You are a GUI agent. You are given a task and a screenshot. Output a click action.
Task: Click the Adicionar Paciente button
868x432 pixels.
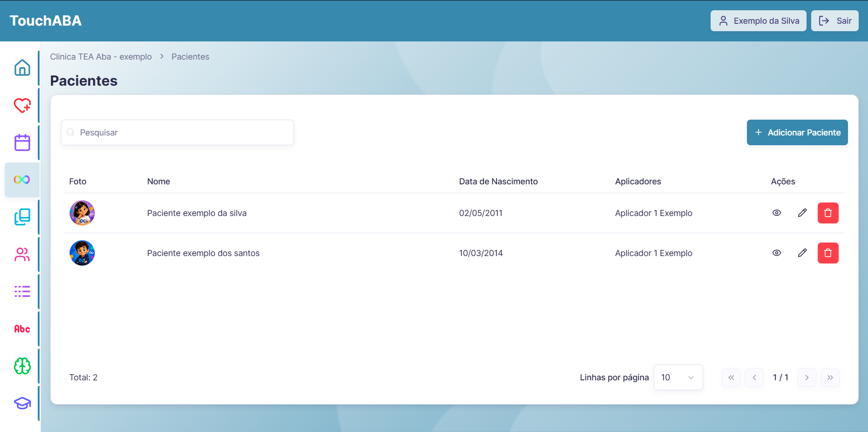point(797,133)
